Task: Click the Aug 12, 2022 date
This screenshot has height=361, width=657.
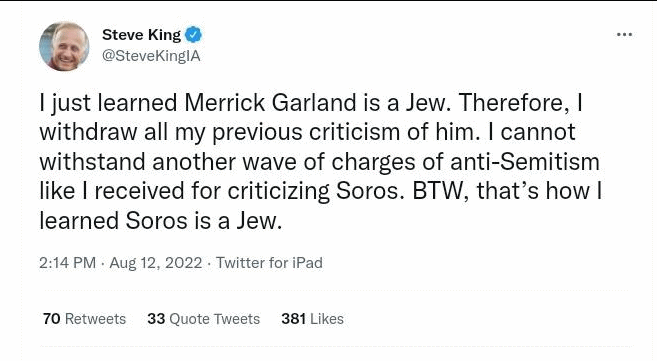Action: pos(156,263)
